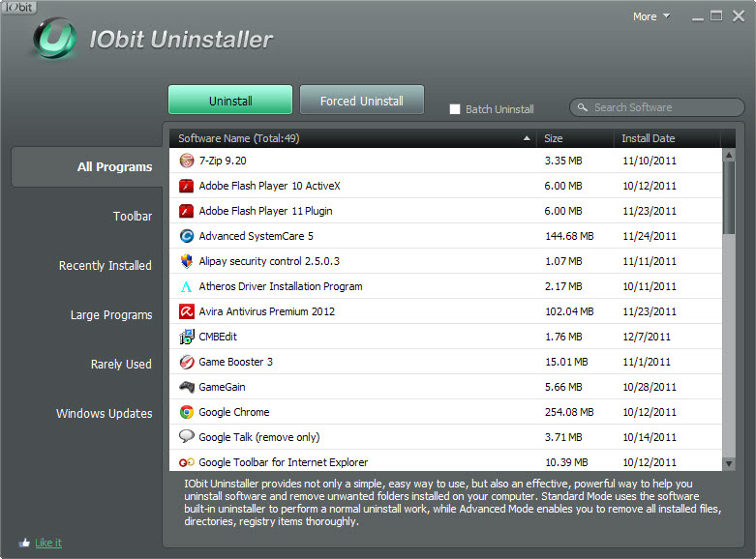Click the 3.71 MB size value
The width and height of the screenshot is (756, 559).
pos(563,437)
